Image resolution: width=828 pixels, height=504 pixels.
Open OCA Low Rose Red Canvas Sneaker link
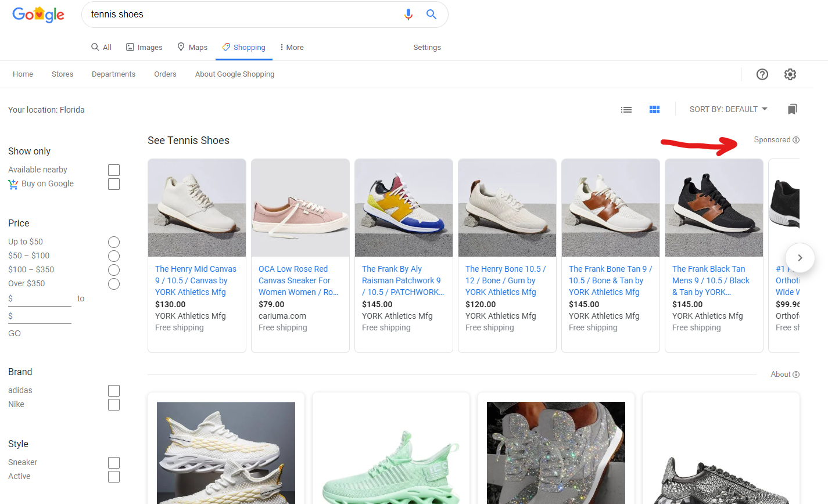click(x=299, y=280)
